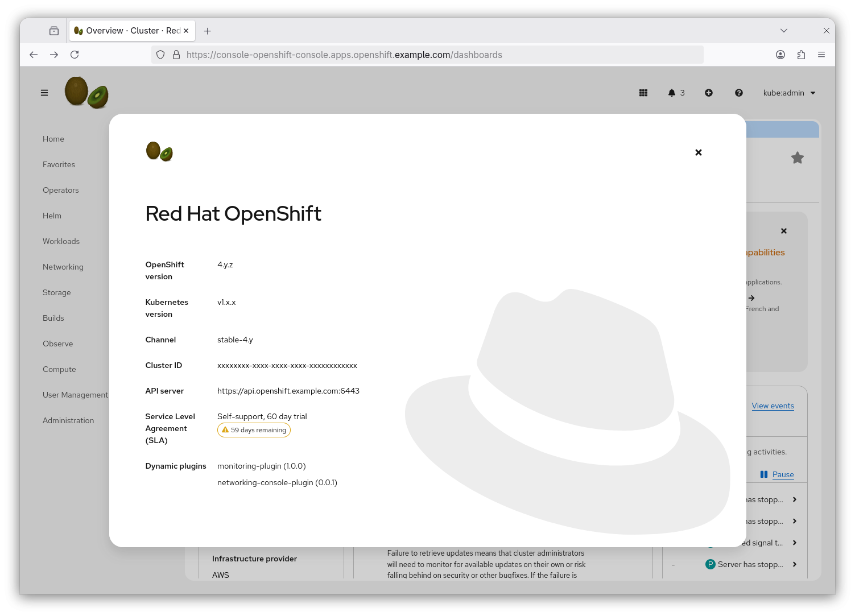Expand the Networking navigation section
The width and height of the screenshot is (855, 616).
coord(63,267)
